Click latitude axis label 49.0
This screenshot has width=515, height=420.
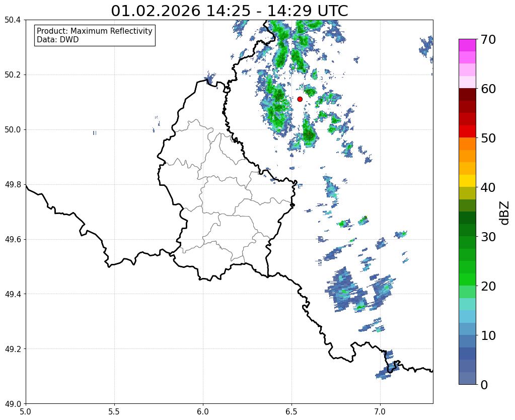pos(13,404)
